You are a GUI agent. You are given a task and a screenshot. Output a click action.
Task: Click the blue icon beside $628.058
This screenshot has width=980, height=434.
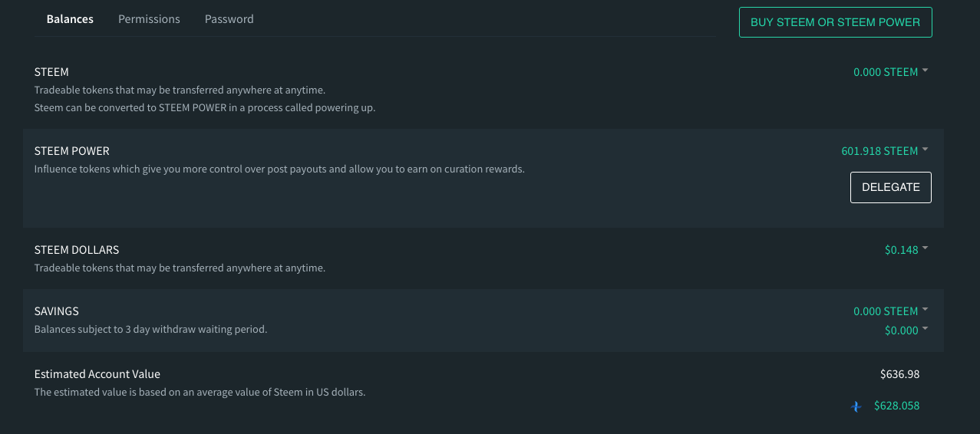click(x=856, y=406)
